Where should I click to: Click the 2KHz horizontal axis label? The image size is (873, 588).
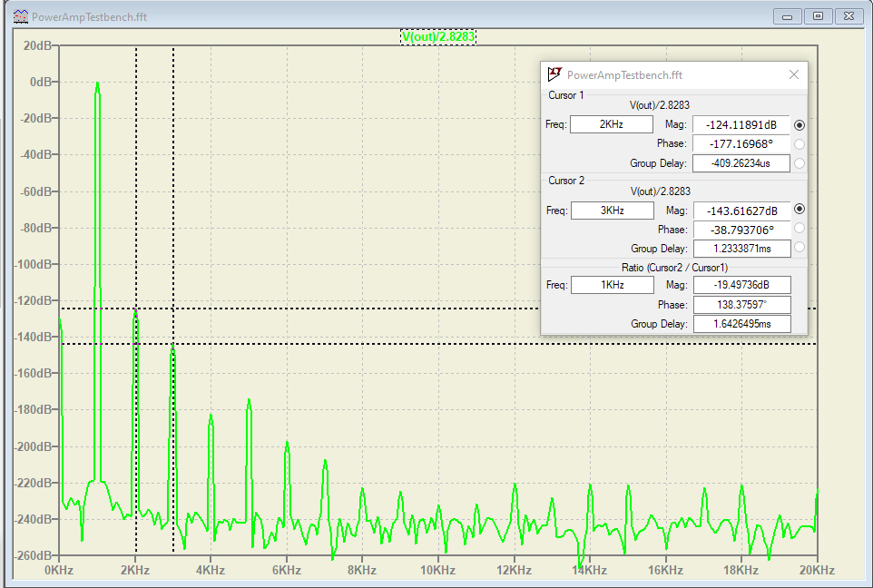pos(134,570)
